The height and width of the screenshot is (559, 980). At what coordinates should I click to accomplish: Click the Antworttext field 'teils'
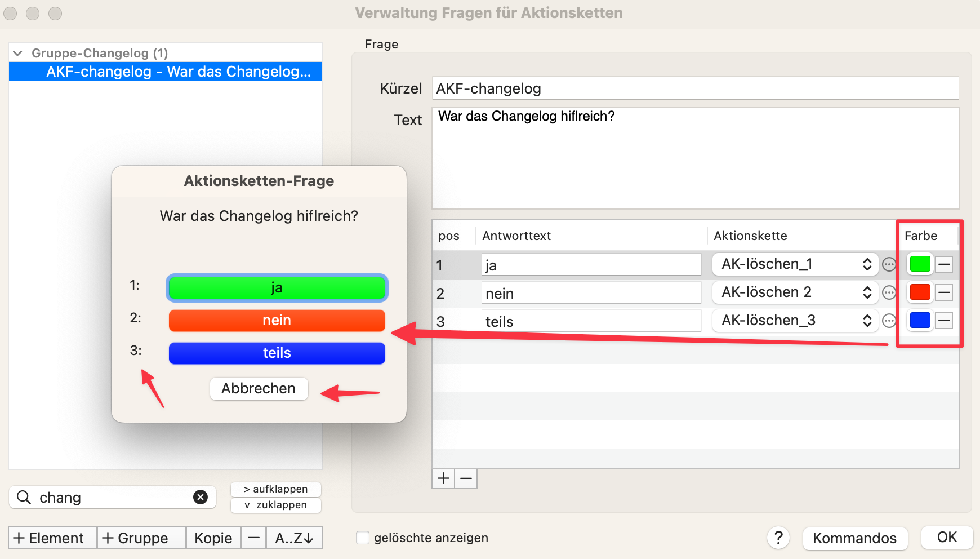pyautogui.click(x=591, y=321)
